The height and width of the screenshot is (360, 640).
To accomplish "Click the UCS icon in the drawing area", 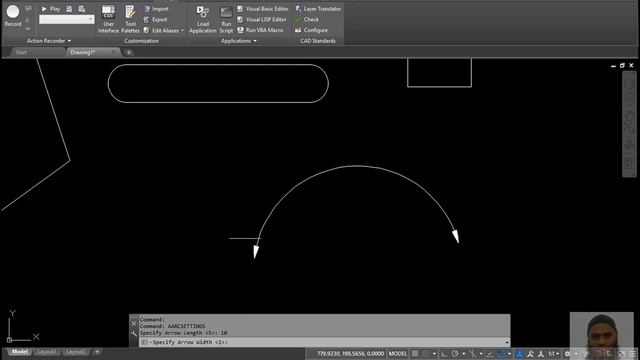I will [22, 325].
